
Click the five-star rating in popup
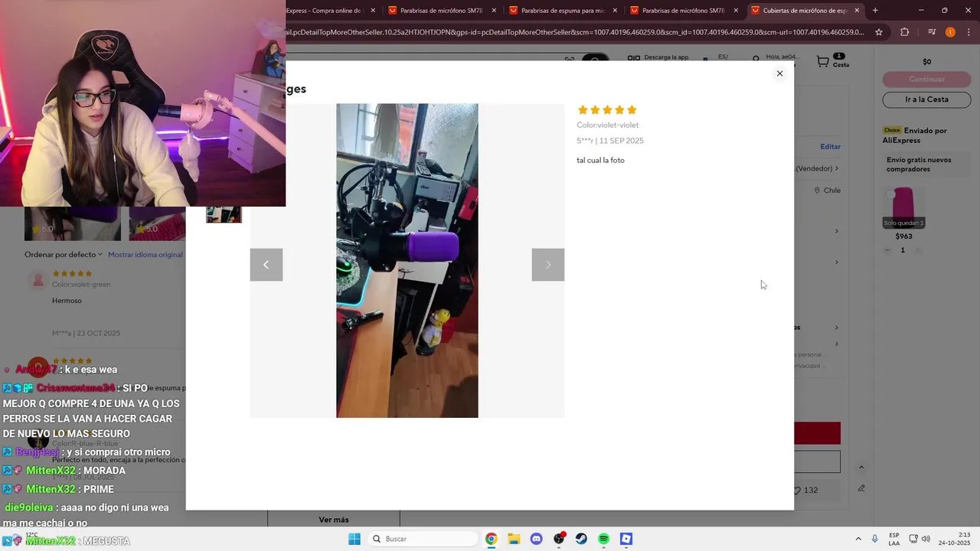(607, 110)
